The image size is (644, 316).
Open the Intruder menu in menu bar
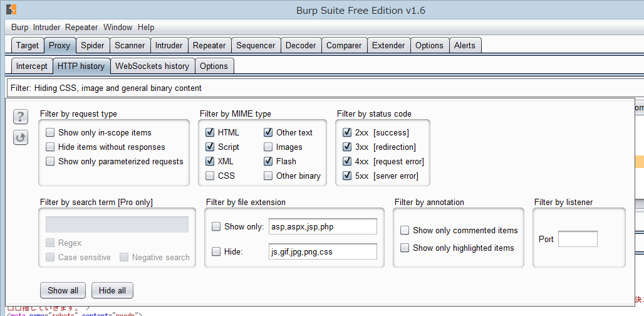pos(47,28)
